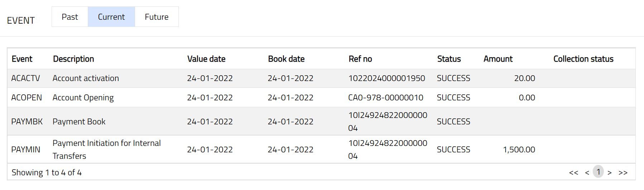This screenshot has width=644, height=190.
Task: Select the PAYMIN Payment Initiation row
Action: click(x=106, y=149)
